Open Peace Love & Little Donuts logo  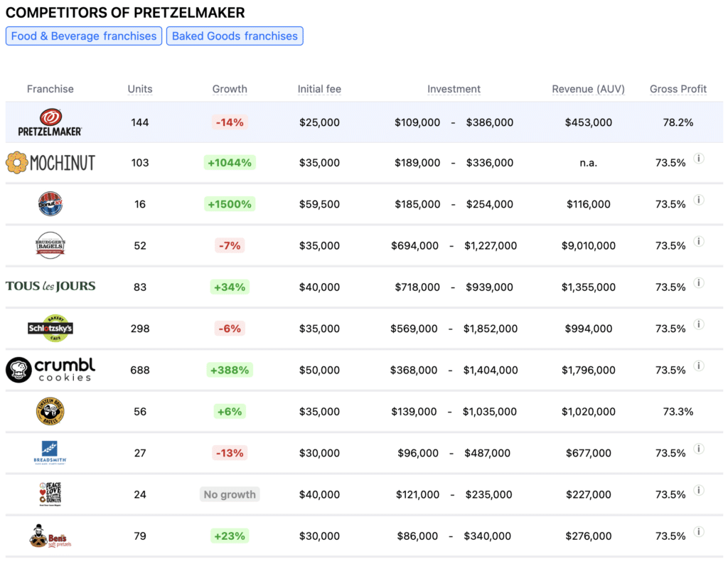[x=50, y=494]
